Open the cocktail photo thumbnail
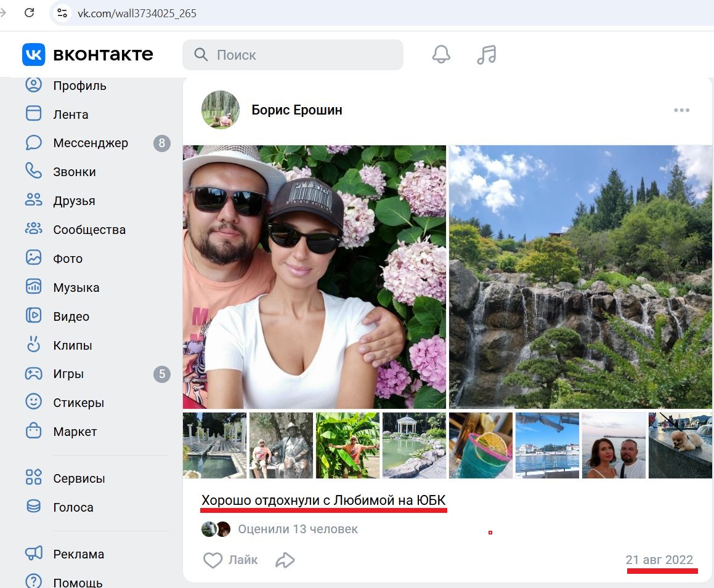Screen dimensions: 714x588 click(481, 445)
